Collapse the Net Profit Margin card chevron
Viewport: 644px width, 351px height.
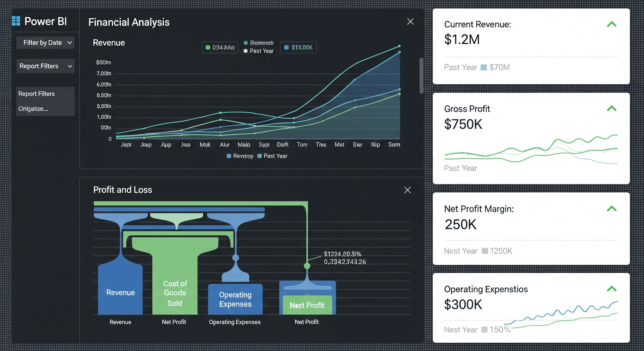point(612,208)
